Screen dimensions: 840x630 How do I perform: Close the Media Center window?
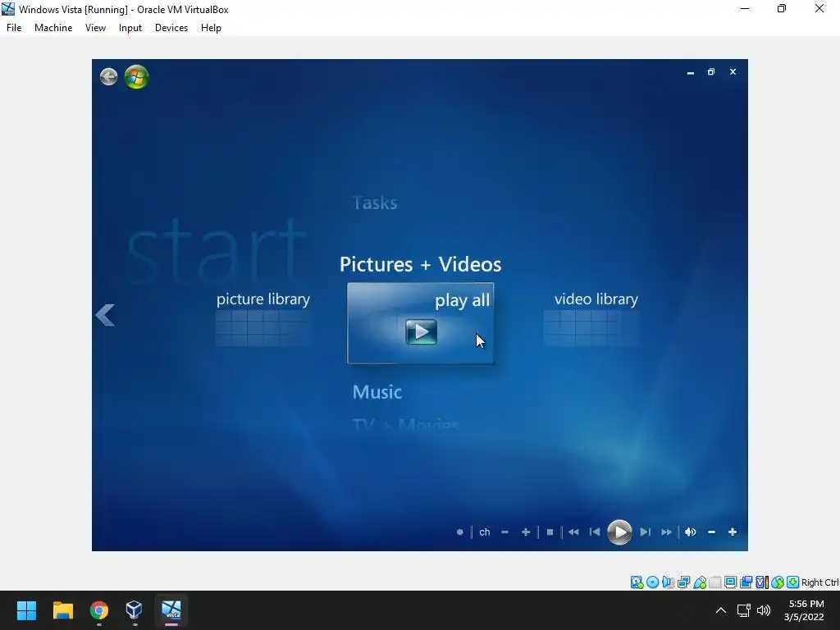[733, 72]
